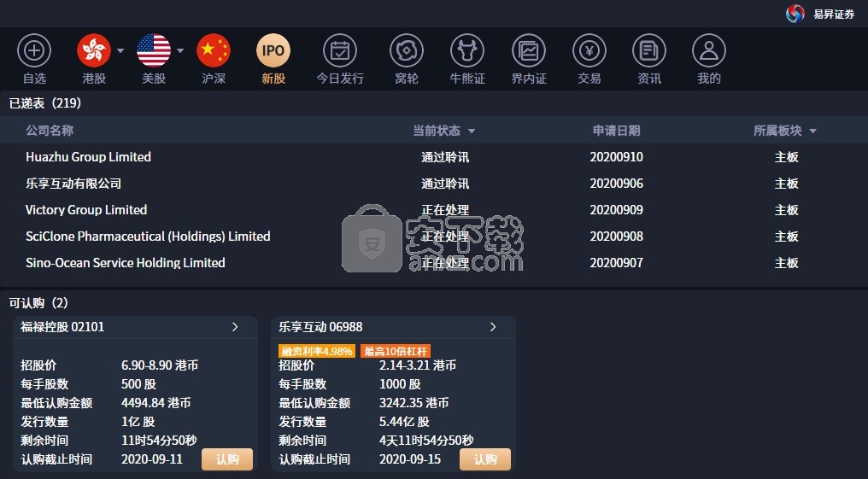The image size is (868, 479).
Task: Click application date 20200910
Action: (616, 157)
